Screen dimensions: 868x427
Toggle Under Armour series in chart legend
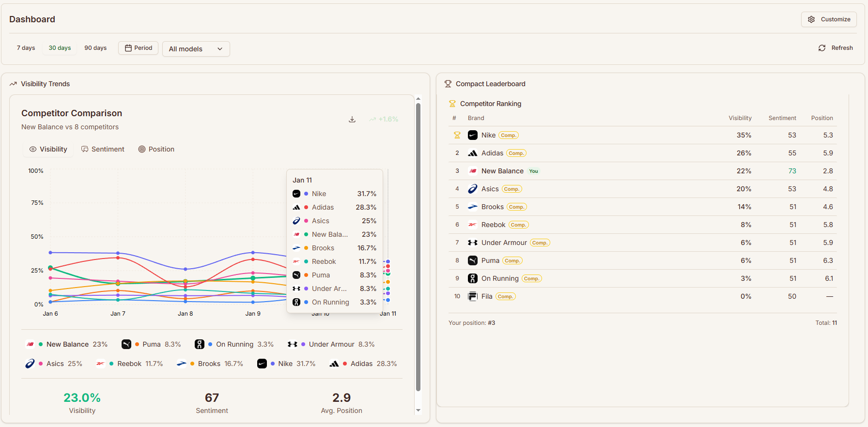(331, 344)
